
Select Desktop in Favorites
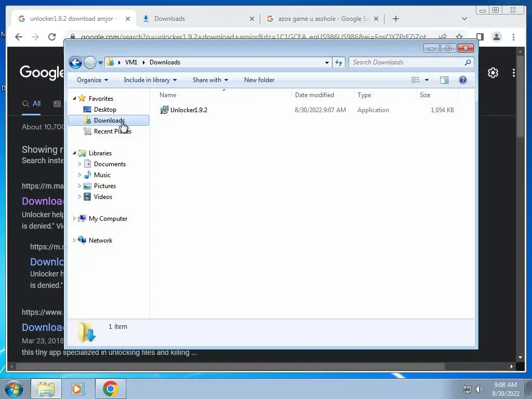click(105, 110)
